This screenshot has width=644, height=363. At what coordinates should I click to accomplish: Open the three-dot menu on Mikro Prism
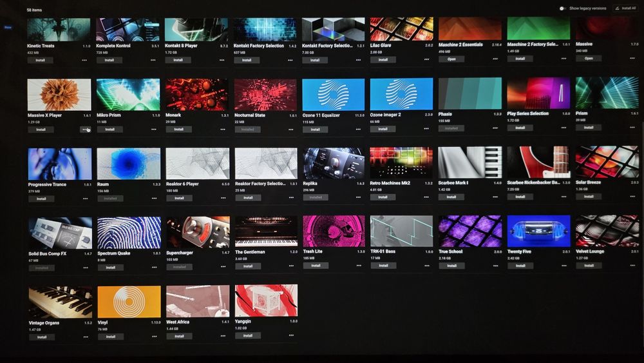point(154,129)
